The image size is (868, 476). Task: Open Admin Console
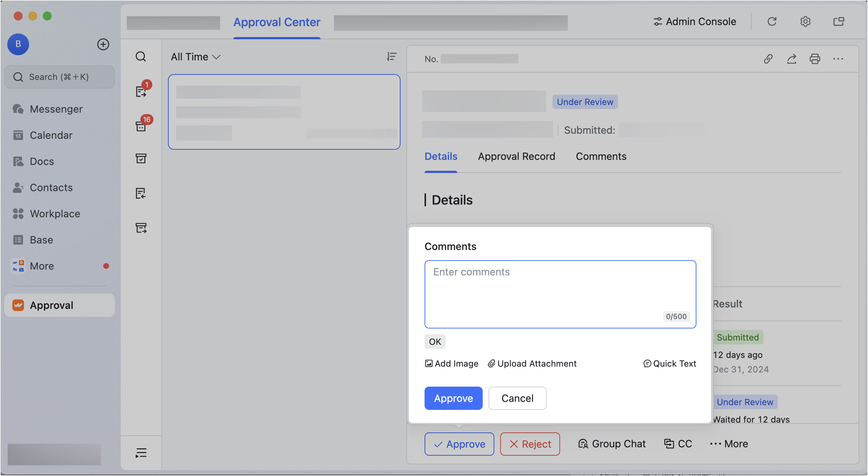click(695, 21)
